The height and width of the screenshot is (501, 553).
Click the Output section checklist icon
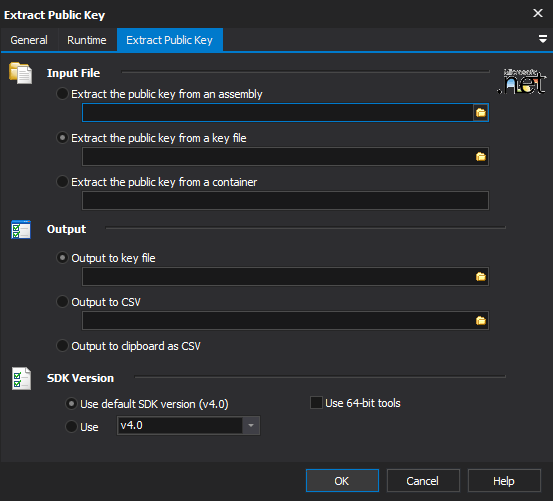(21, 230)
